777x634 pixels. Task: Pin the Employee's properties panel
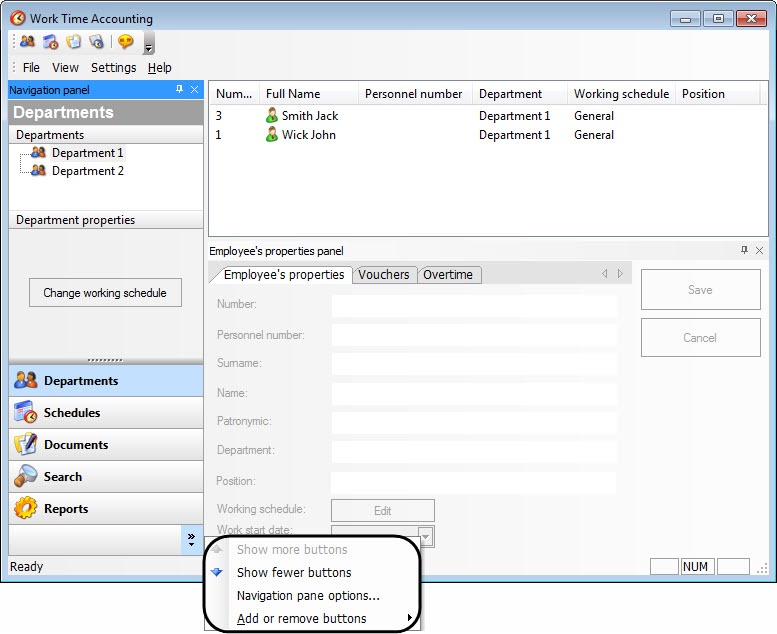point(744,250)
